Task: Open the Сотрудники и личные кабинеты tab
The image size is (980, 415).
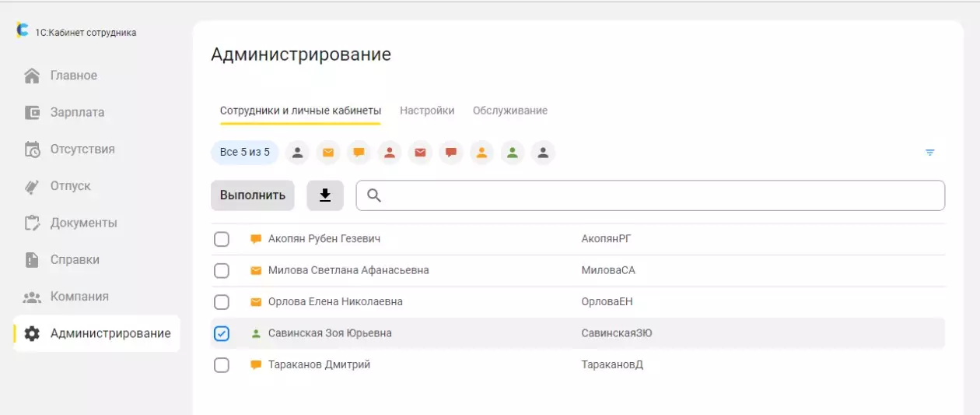Action: point(300,111)
